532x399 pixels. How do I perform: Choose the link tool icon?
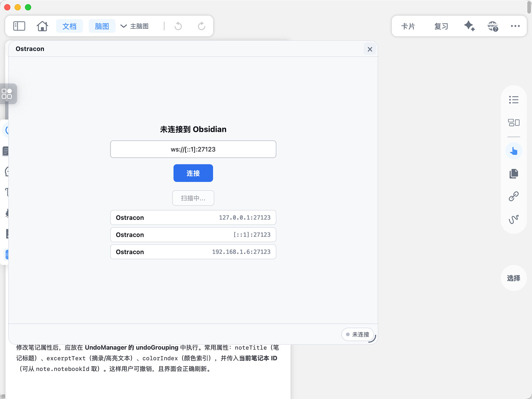click(x=514, y=196)
